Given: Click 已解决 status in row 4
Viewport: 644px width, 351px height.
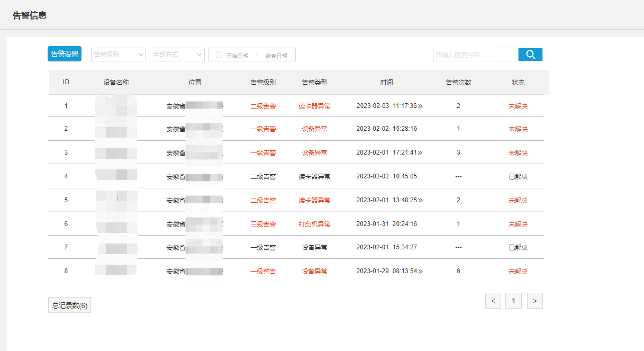Looking at the screenshot, I should click(518, 177).
